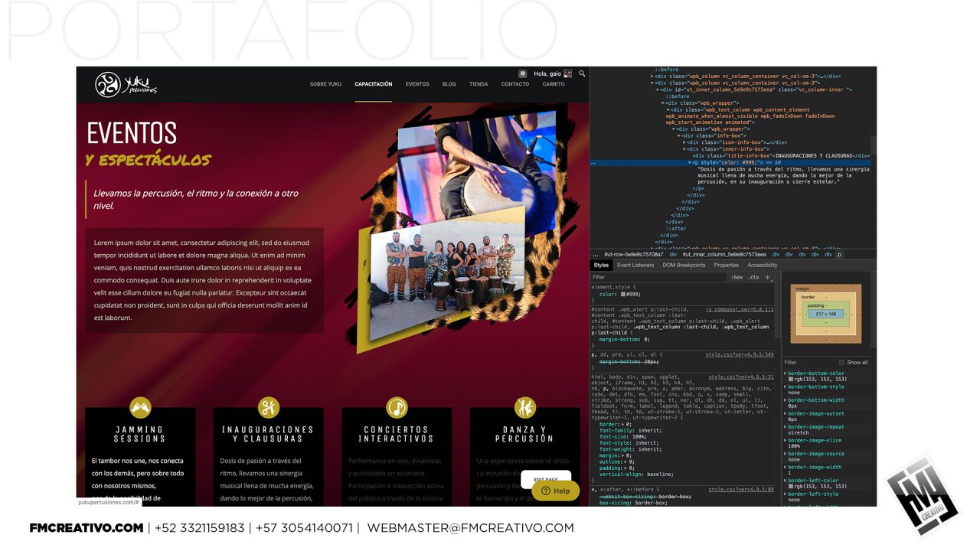Add a new style rule with plus icon
The height and width of the screenshot is (551, 980).
tap(768, 277)
